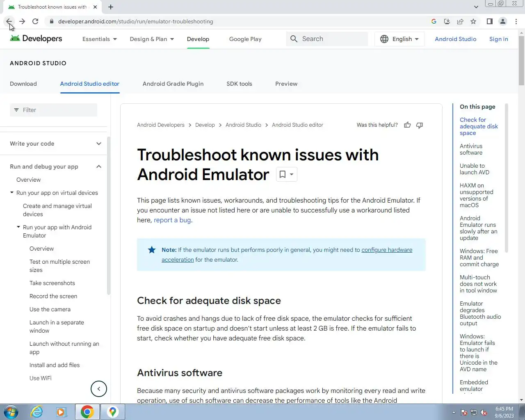Open Use the camera in the sidebar
Screen dimensions: 525x420
pyautogui.click(x=50, y=309)
